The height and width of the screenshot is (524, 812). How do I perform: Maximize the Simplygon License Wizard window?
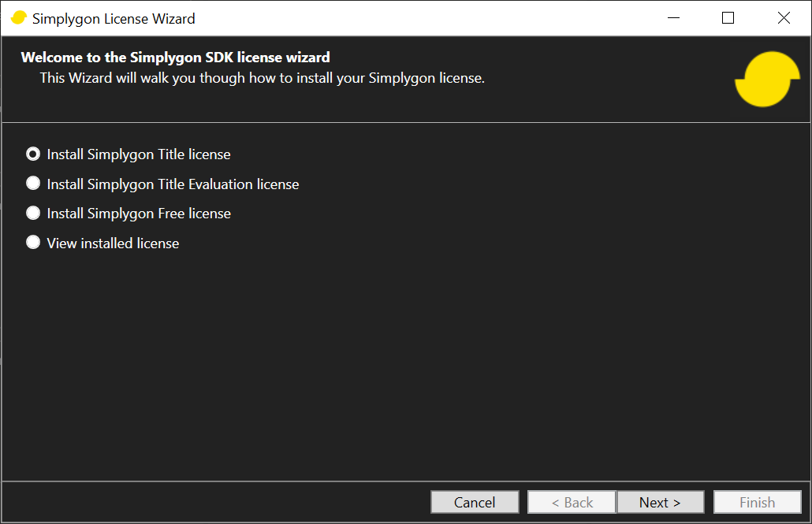(x=728, y=17)
